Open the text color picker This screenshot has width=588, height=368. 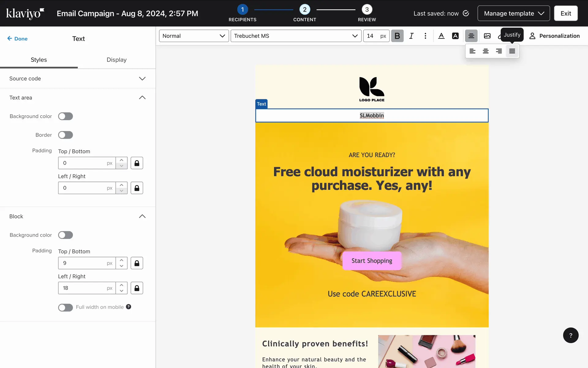[x=441, y=36]
